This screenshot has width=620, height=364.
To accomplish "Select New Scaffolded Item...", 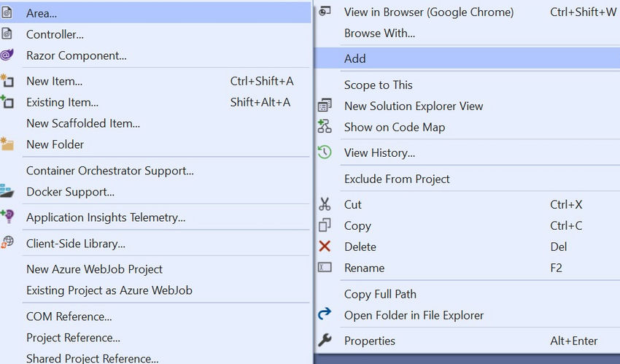I will (x=155, y=123).
